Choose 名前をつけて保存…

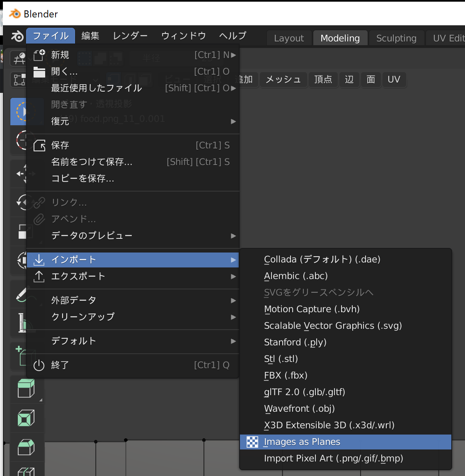[133, 162]
